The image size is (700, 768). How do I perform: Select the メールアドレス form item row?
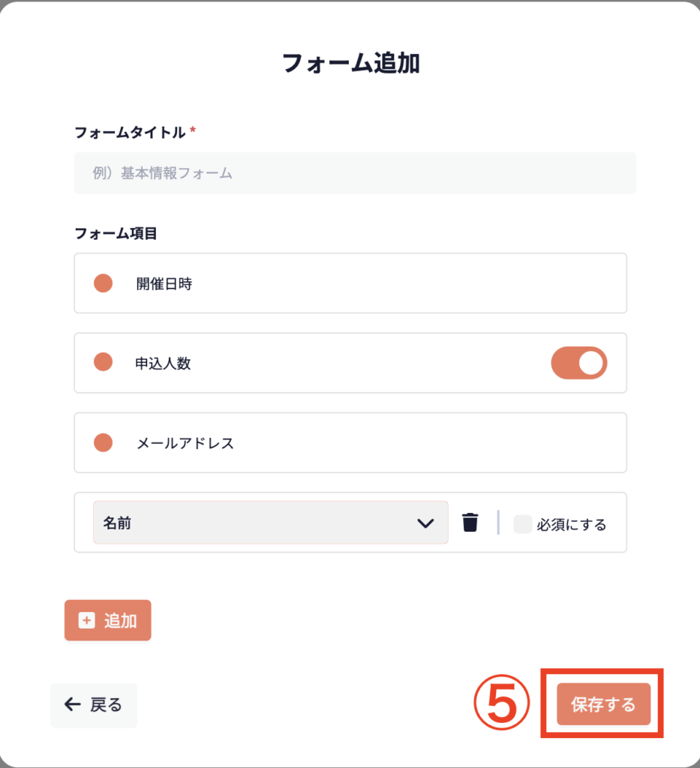[x=350, y=442]
